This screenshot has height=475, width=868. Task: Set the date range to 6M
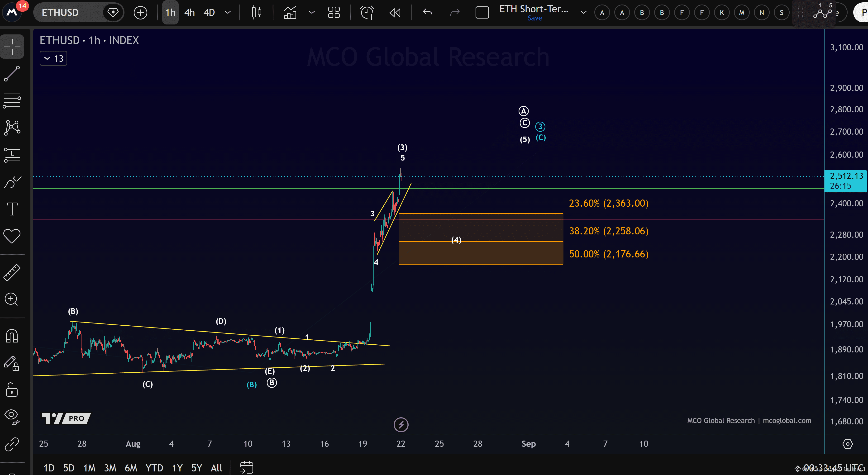coord(131,468)
